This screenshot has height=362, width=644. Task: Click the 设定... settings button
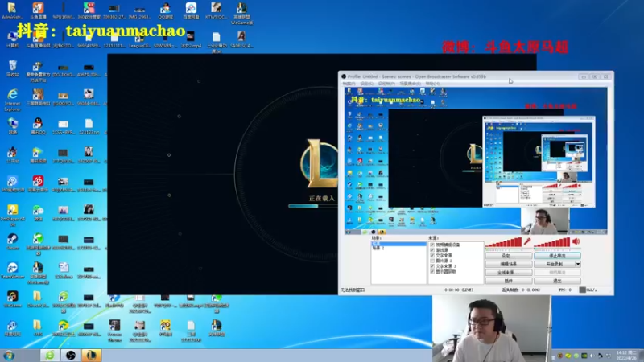pos(509,256)
